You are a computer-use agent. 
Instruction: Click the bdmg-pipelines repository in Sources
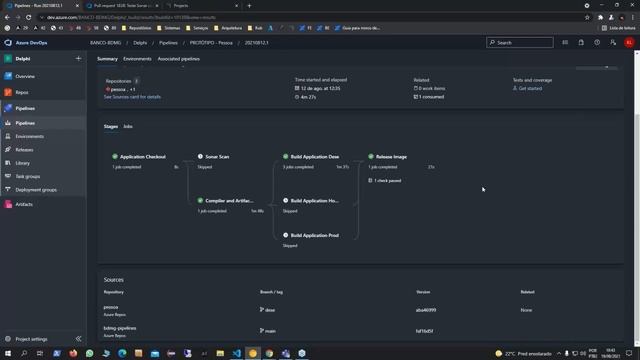point(120,328)
